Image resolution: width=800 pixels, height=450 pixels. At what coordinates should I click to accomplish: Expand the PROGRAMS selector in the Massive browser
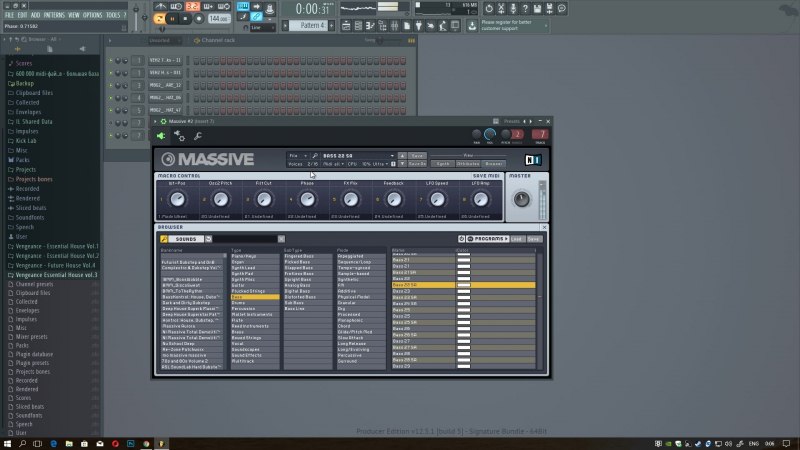pyautogui.click(x=488, y=239)
